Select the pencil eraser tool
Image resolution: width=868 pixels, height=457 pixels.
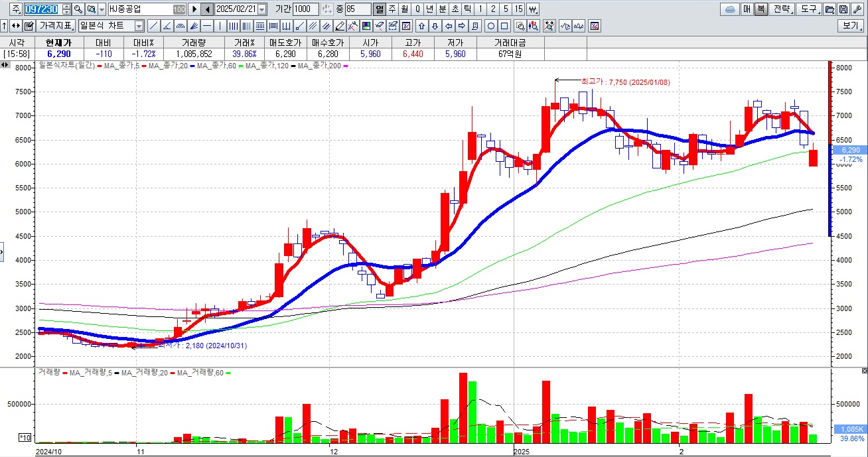pos(340,26)
